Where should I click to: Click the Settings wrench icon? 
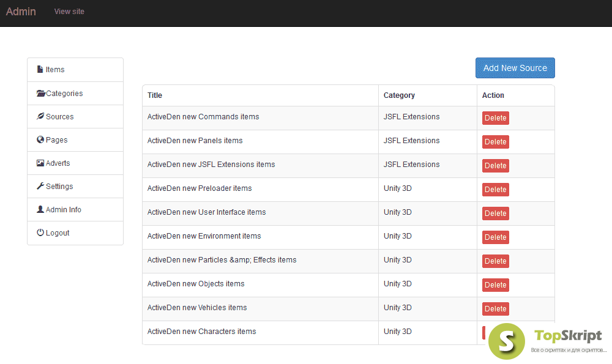click(40, 186)
